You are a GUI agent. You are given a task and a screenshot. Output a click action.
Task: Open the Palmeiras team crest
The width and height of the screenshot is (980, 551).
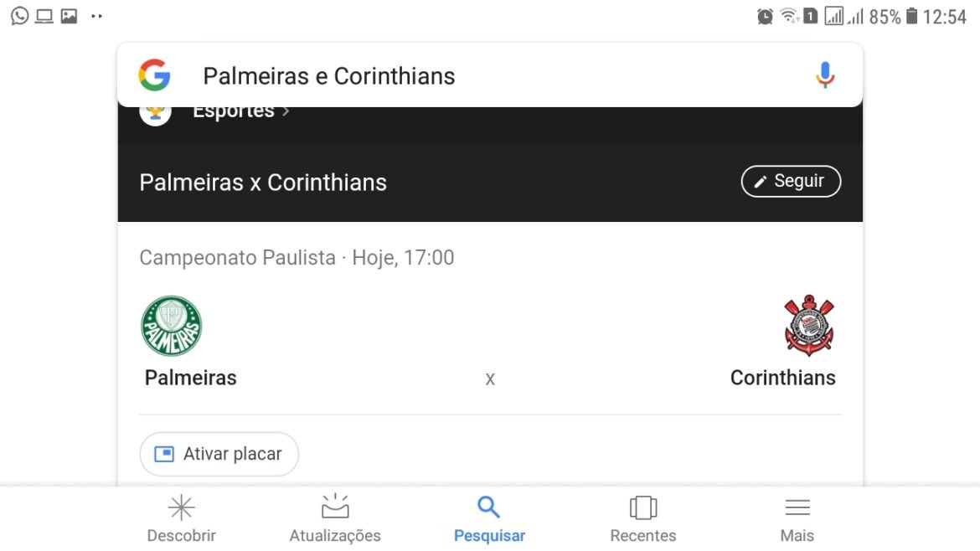click(x=172, y=326)
